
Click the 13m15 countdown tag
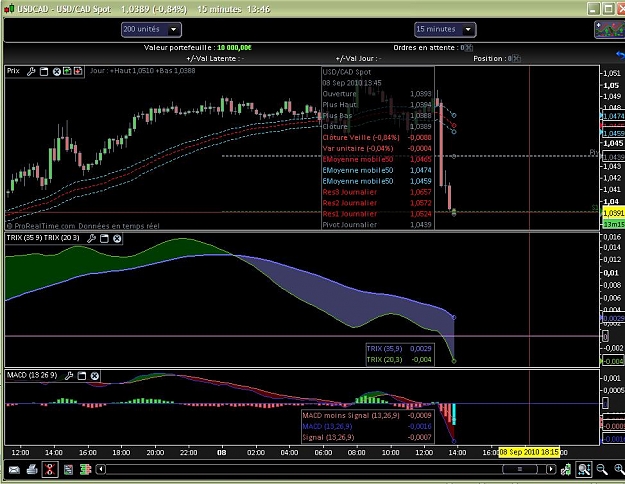point(613,224)
